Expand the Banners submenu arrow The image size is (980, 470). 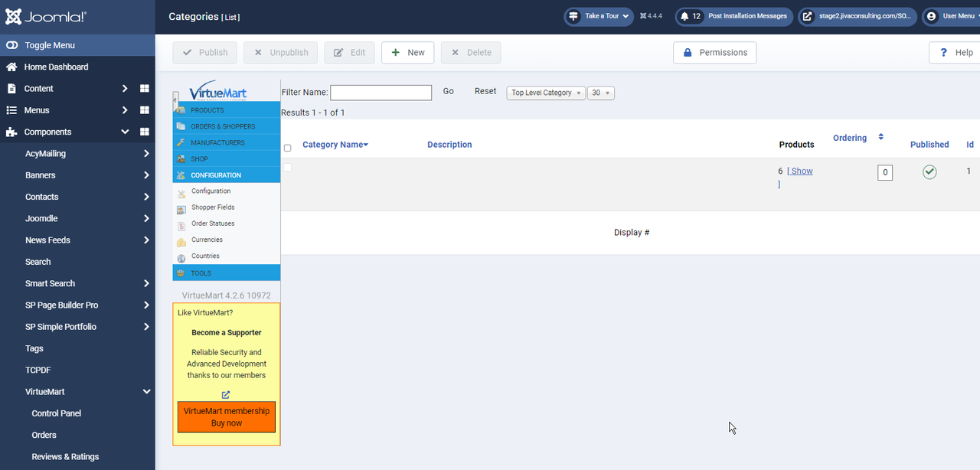(146, 175)
